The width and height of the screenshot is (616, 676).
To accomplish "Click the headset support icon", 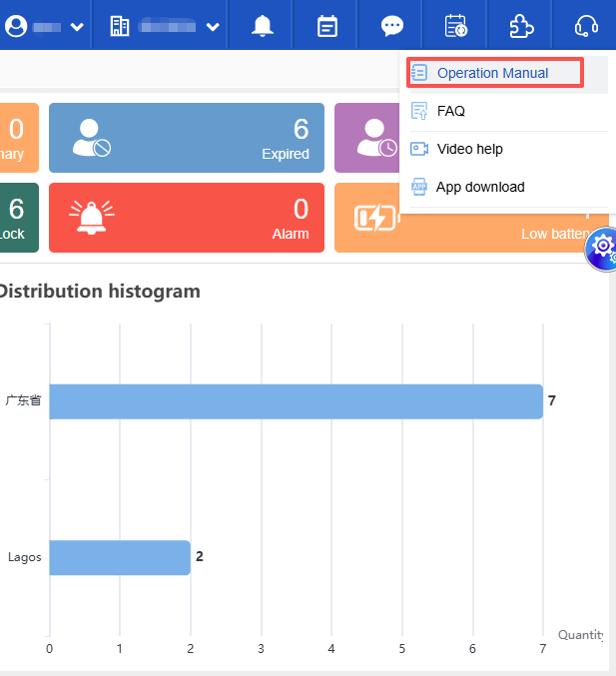I will [587, 26].
